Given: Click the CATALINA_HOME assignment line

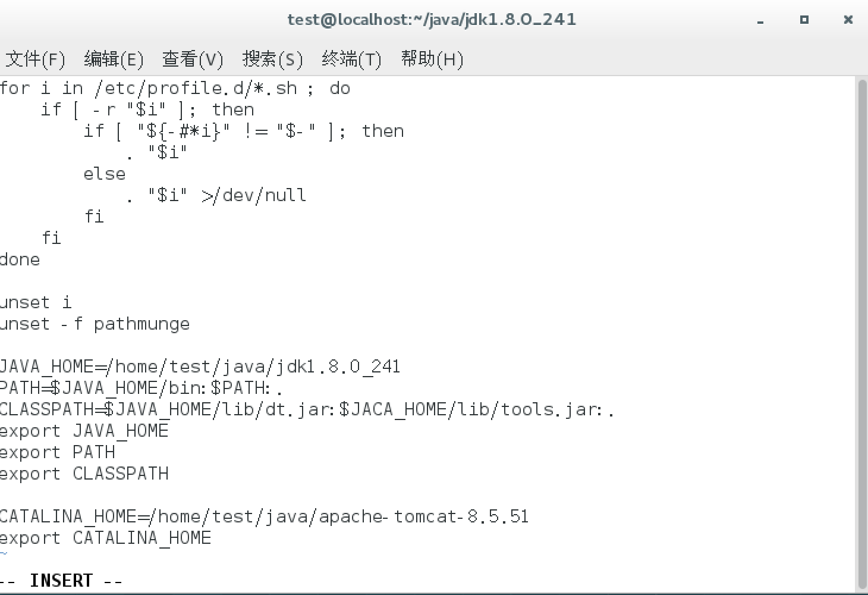Looking at the screenshot, I should point(264,516).
